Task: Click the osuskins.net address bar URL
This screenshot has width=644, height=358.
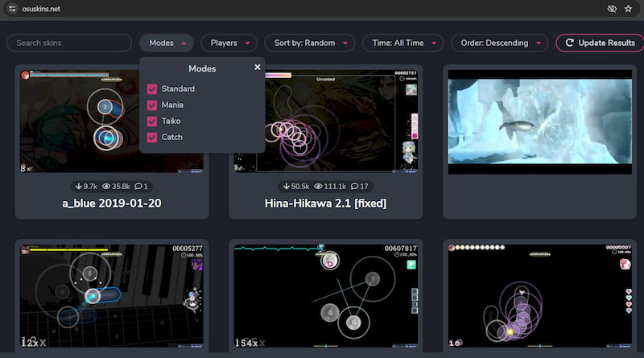Action: [41, 9]
